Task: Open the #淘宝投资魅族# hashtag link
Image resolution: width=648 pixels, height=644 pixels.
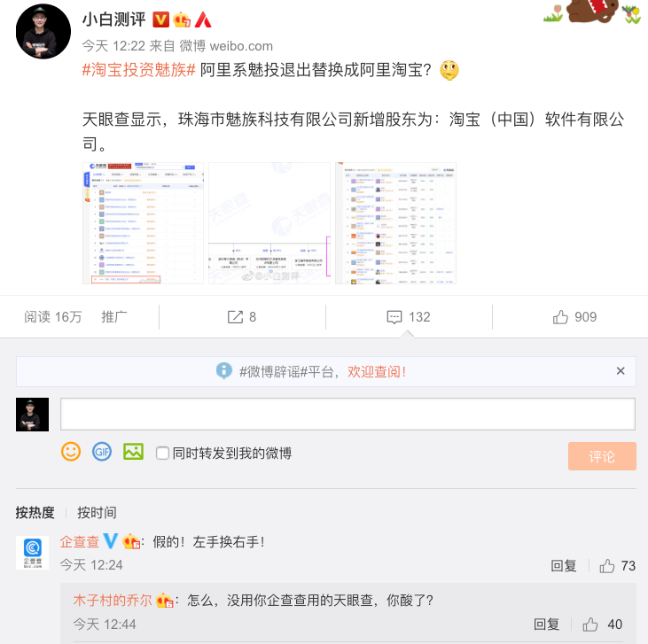Action: pyautogui.click(x=138, y=70)
